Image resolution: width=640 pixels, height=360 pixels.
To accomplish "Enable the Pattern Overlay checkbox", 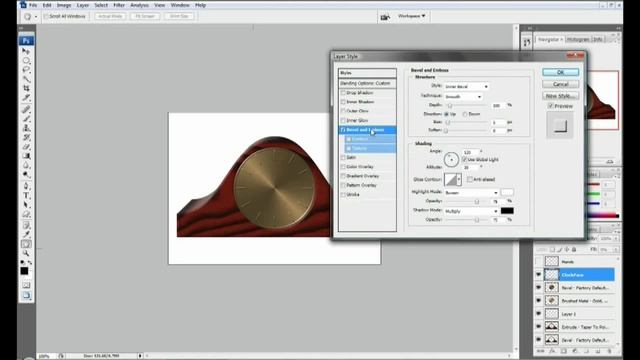I will click(343, 185).
